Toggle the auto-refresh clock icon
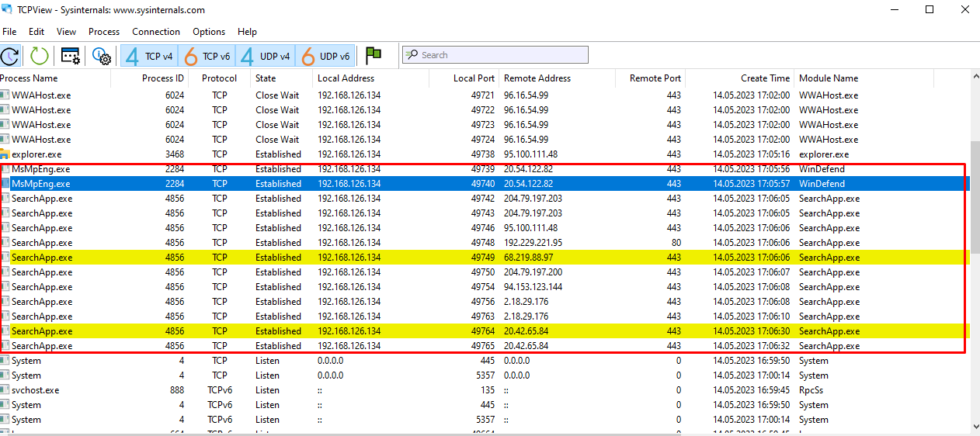This screenshot has height=436, width=980. pos(10,56)
